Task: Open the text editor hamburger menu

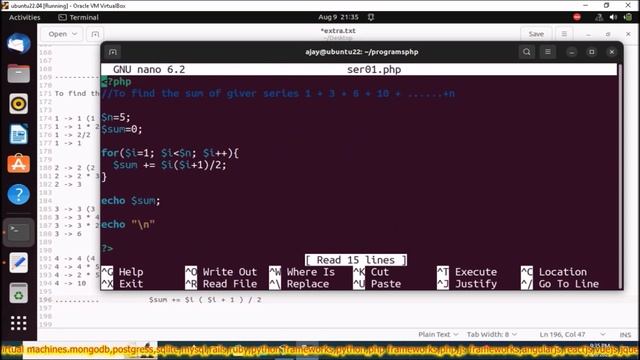Action: [564, 34]
